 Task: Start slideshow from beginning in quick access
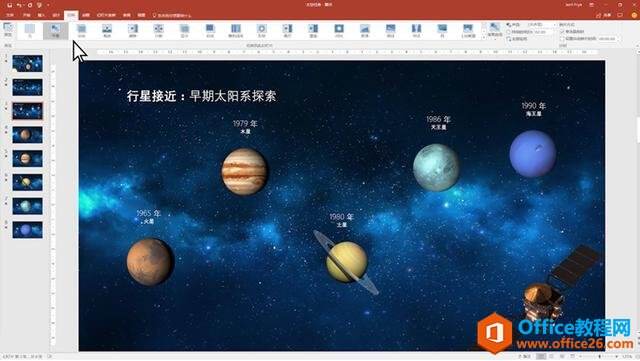[x=39, y=5]
